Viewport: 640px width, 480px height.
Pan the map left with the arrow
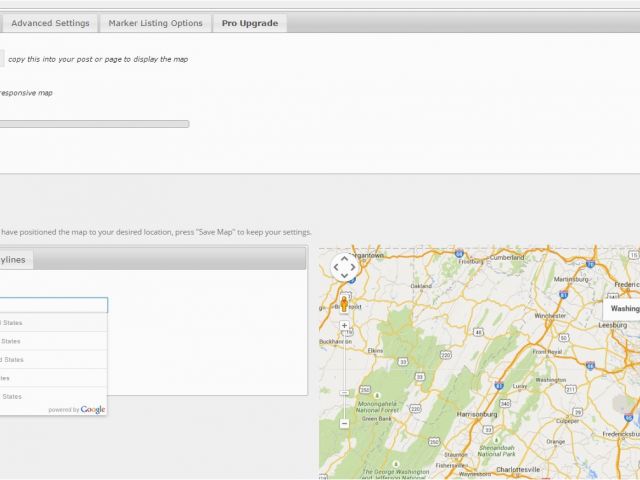pyautogui.click(x=336, y=267)
